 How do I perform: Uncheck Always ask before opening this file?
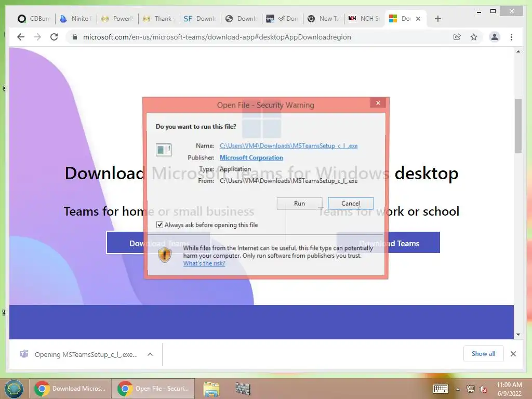(x=159, y=224)
